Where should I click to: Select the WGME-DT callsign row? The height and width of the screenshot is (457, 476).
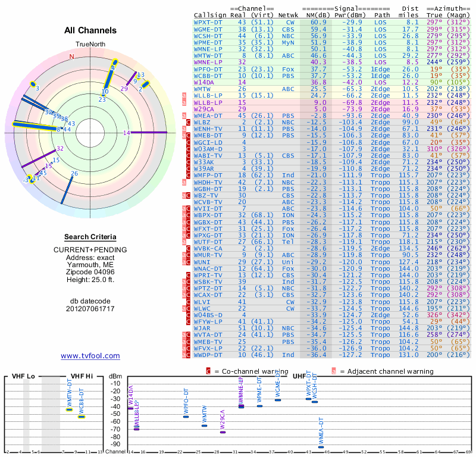pos(332,29)
